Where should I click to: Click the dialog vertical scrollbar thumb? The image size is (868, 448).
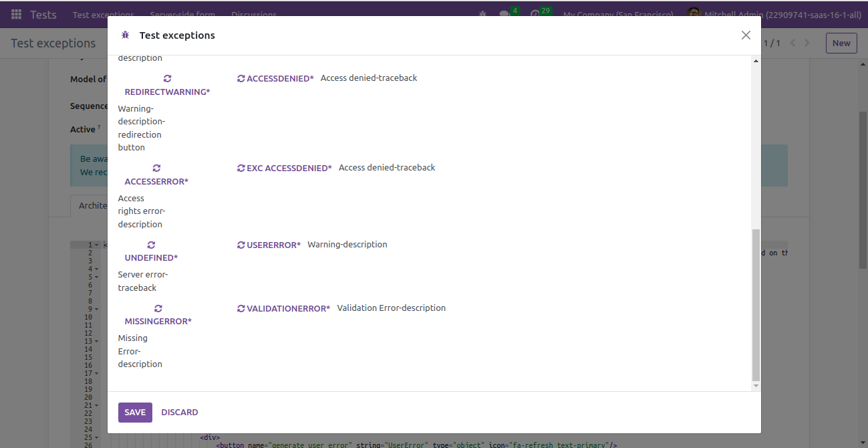click(756, 304)
